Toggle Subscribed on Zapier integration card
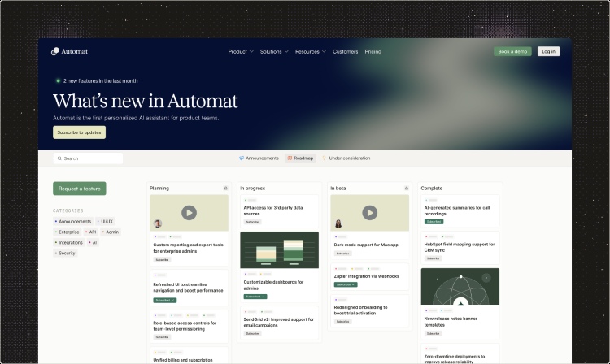The image size is (610, 364). coord(346,284)
